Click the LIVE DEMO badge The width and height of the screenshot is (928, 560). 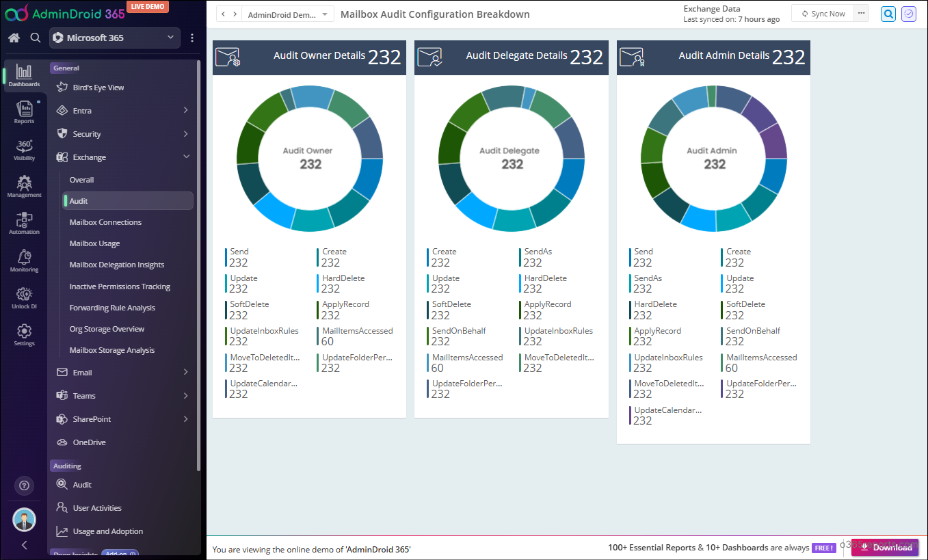point(148,6)
